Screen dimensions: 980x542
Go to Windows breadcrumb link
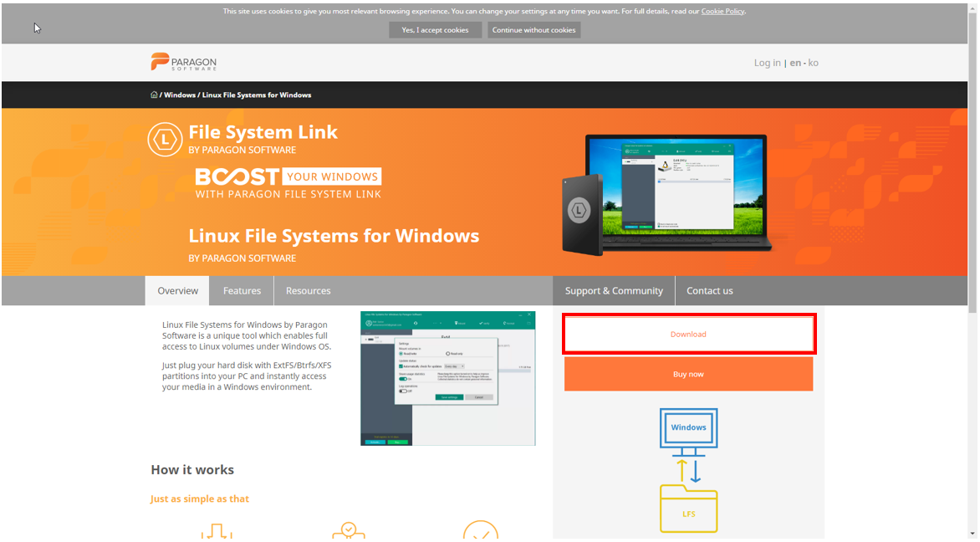point(180,95)
